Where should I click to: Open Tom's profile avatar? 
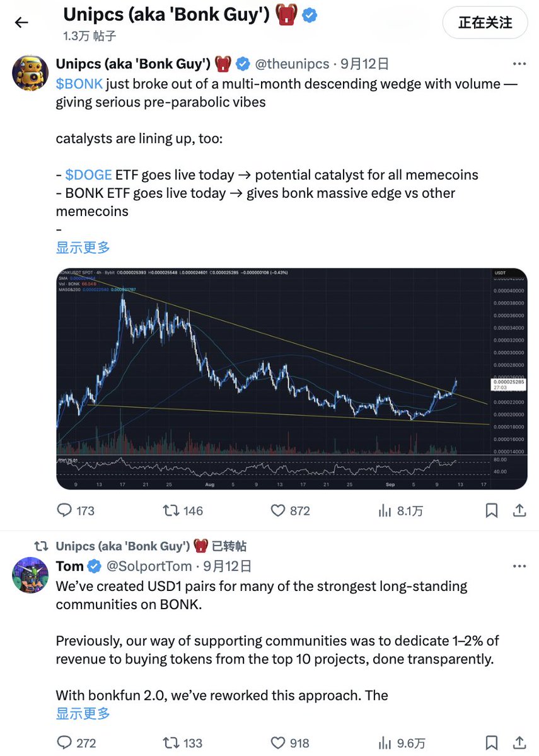[30, 575]
